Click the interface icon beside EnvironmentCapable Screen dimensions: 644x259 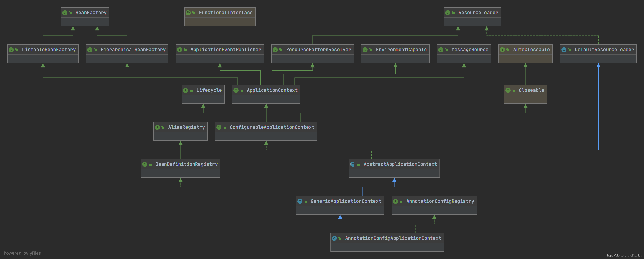coord(365,50)
